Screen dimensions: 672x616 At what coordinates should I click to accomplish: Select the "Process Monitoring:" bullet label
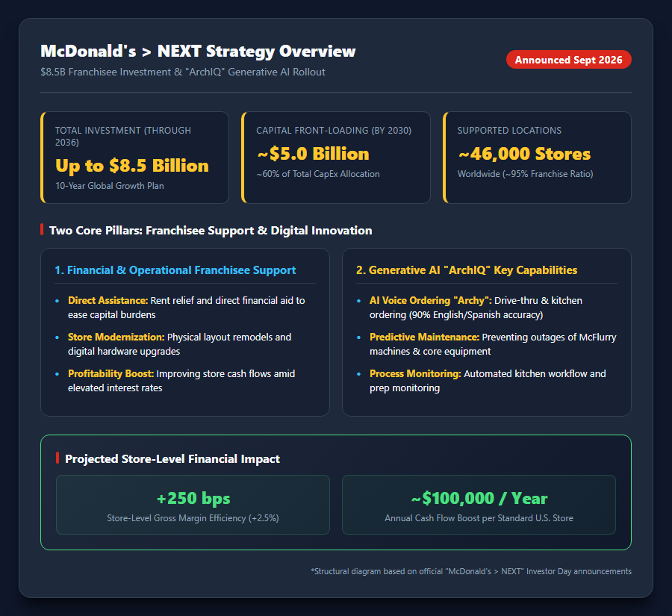coord(415,374)
